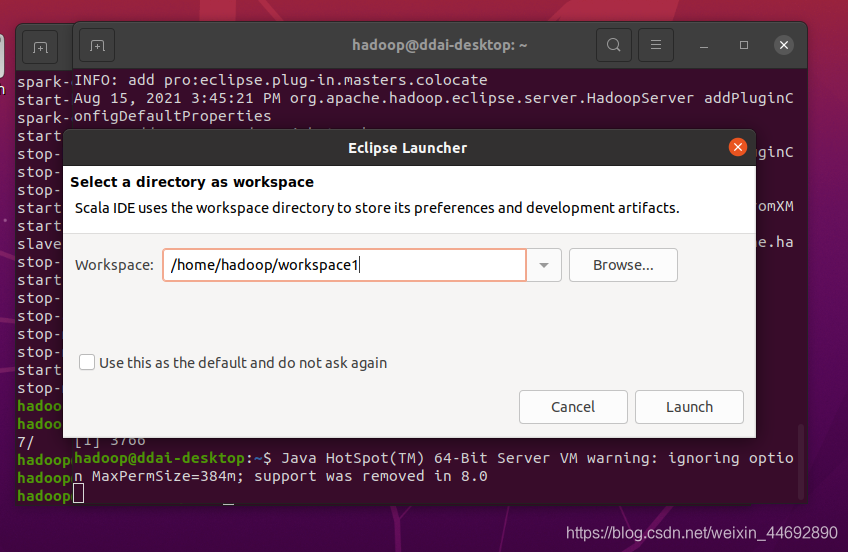Screen dimensions: 848x552
Task: Maximize the hadoop terminal window
Action: pyautogui.click(x=744, y=45)
